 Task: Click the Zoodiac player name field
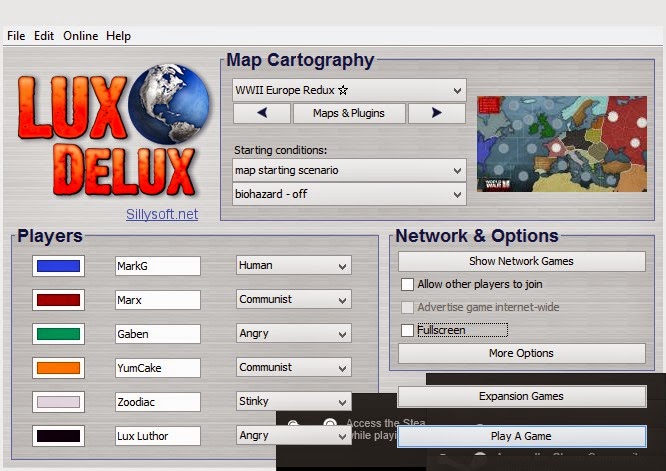coord(158,402)
